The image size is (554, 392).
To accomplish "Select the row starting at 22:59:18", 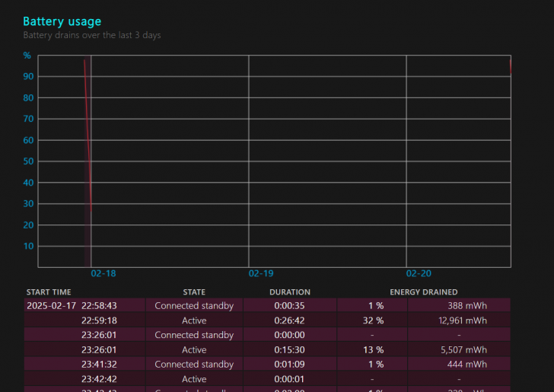I will 267,320.
